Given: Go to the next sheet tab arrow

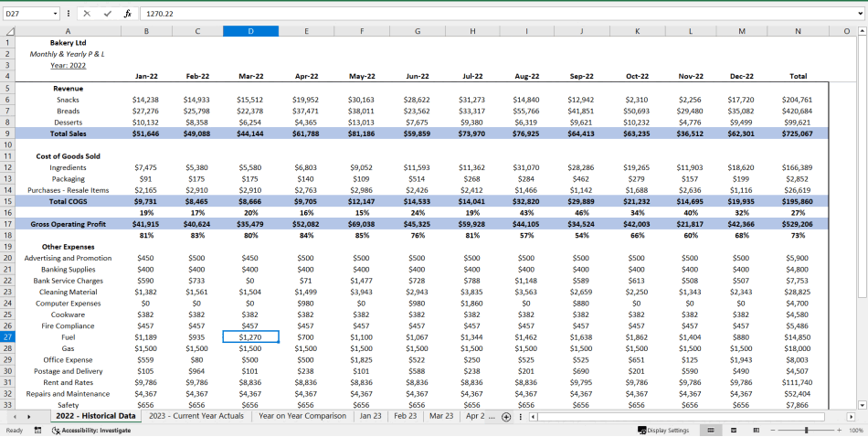Looking at the screenshot, I should pyautogui.click(x=28, y=417).
